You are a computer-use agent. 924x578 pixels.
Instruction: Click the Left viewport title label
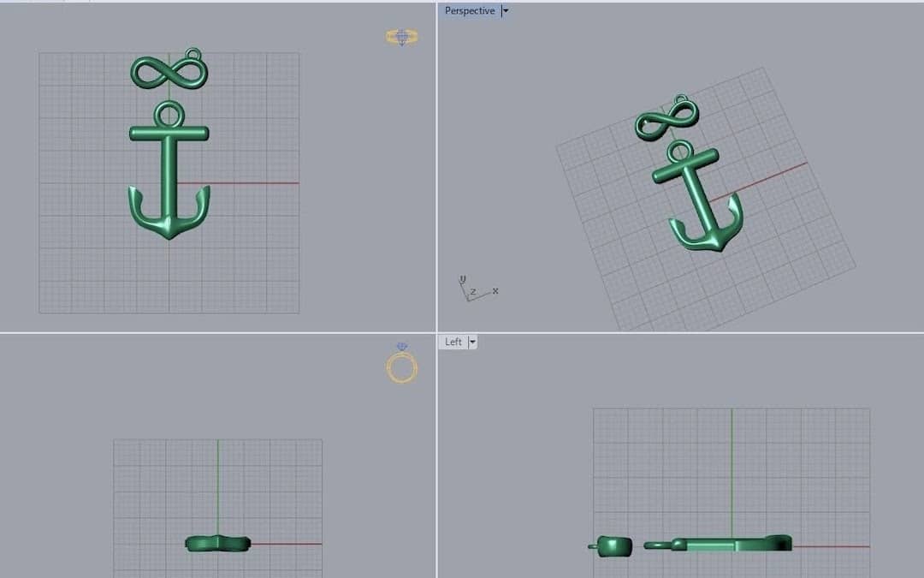click(x=453, y=342)
